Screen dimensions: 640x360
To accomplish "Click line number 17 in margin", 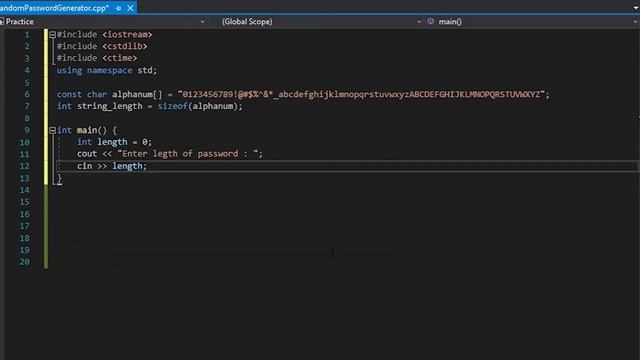I will (x=24, y=226).
